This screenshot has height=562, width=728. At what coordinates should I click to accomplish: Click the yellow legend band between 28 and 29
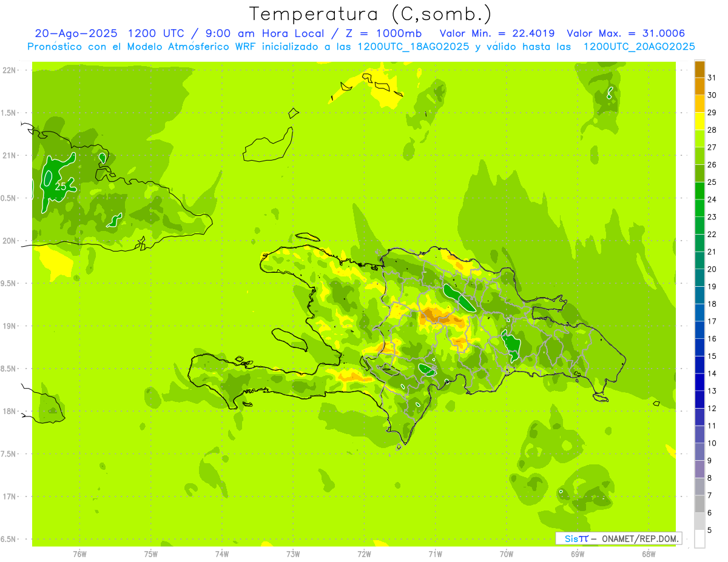click(x=699, y=121)
